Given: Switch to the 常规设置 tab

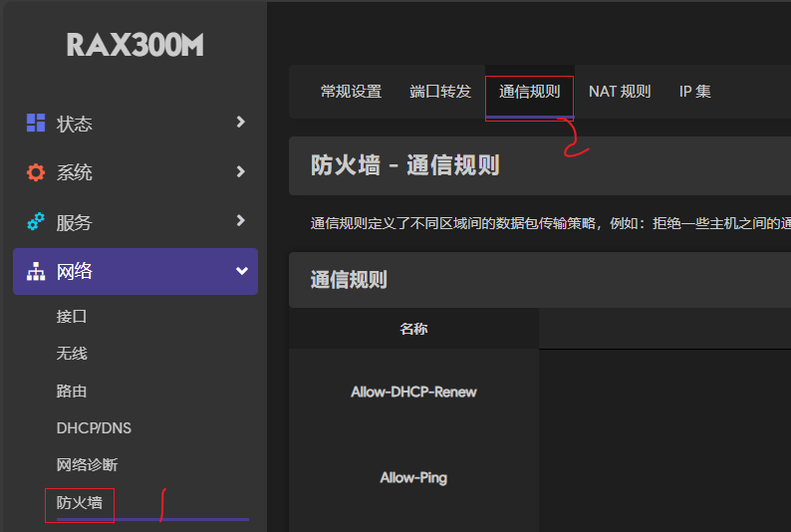Looking at the screenshot, I should click(351, 92).
